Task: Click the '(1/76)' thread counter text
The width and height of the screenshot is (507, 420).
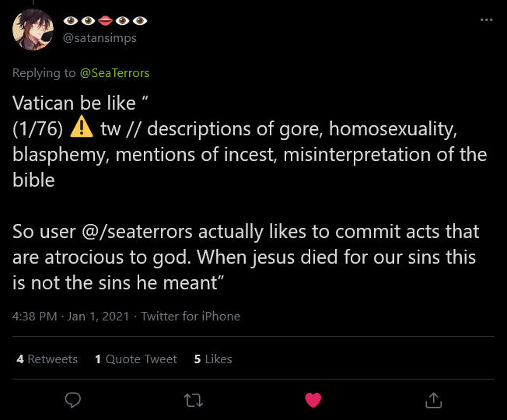Action: 37,128
